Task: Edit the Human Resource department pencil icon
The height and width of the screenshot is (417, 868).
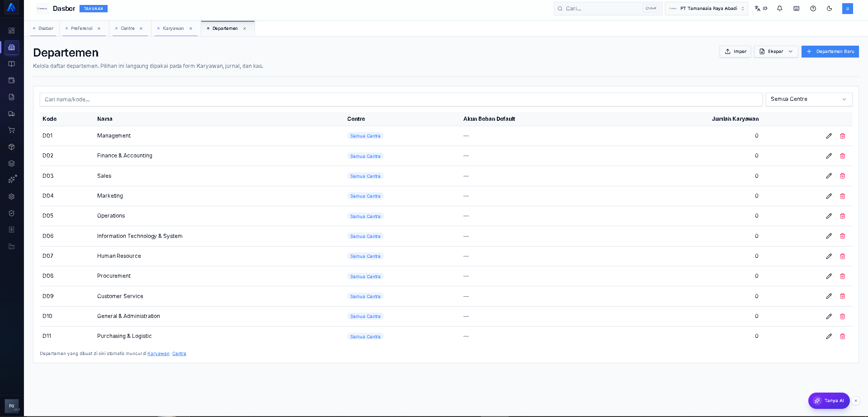Action: (x=829, y=256)
